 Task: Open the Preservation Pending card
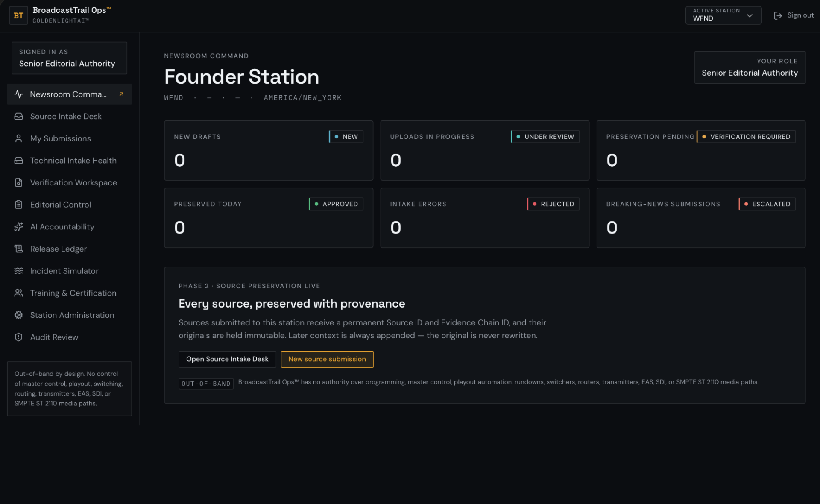[x=701, y=150]
